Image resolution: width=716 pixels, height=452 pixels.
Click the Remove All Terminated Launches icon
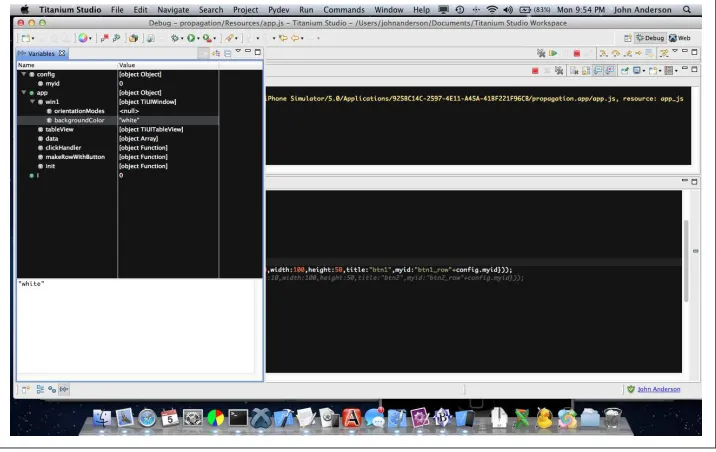(541, 53)
